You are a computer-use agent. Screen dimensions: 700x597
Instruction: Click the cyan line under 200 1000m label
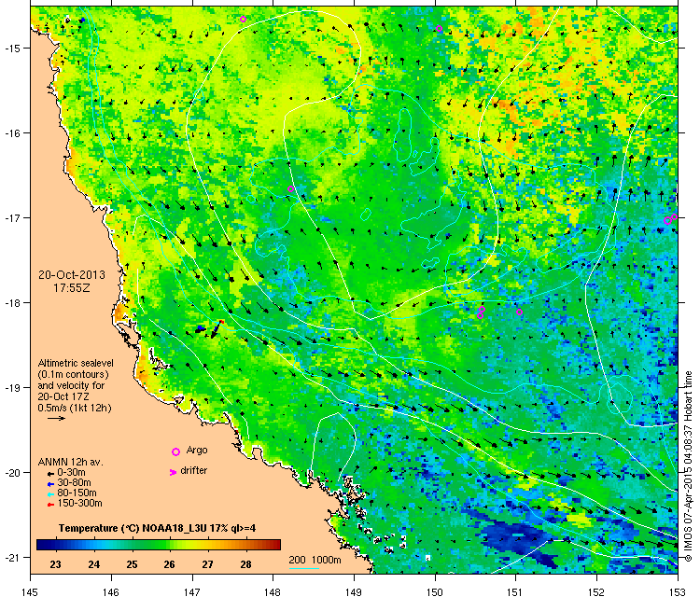[304, 568]
